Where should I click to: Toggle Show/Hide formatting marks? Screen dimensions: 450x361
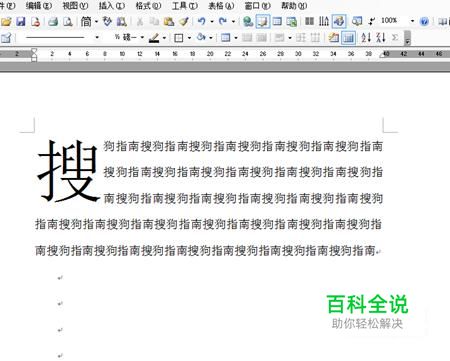click(x=371, y=22)
